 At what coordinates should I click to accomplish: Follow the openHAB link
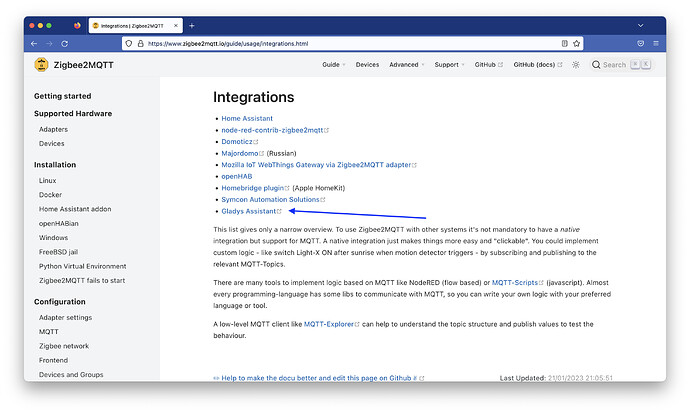[237, 176]
